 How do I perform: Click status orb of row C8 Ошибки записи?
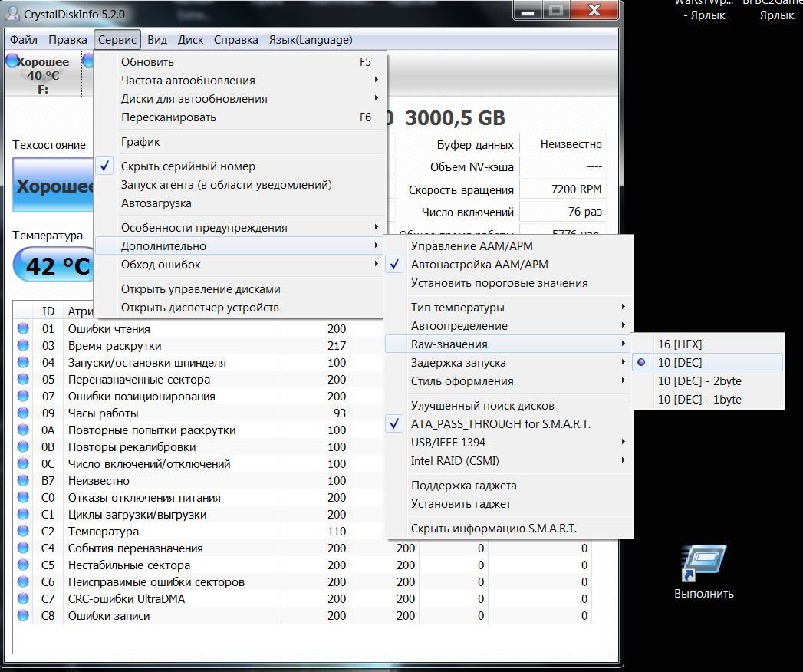(x=23, y=616)
